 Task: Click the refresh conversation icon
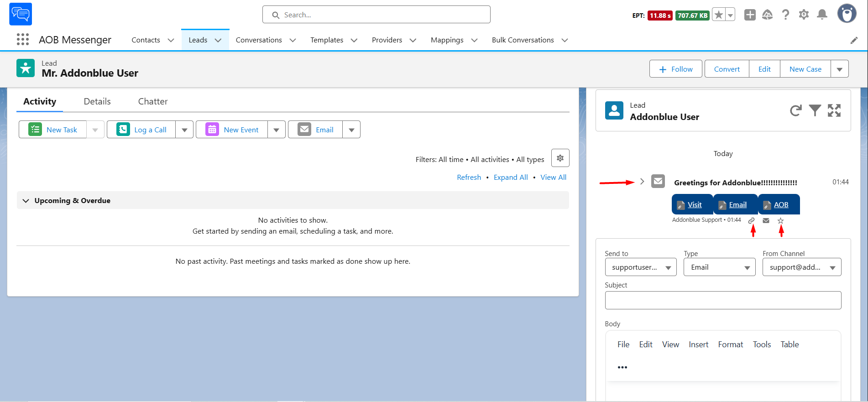[x=796, y=110]
